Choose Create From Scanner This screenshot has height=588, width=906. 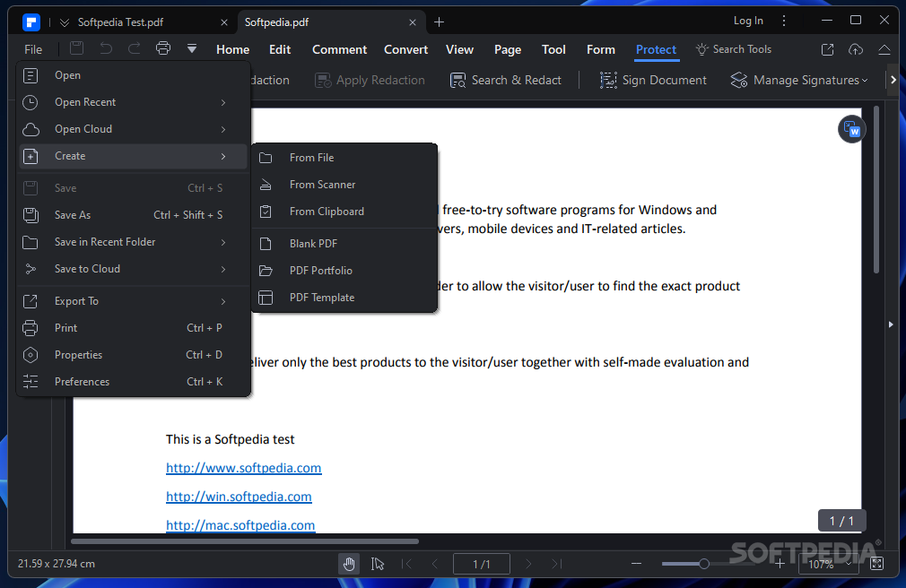[x=344, y=185]
